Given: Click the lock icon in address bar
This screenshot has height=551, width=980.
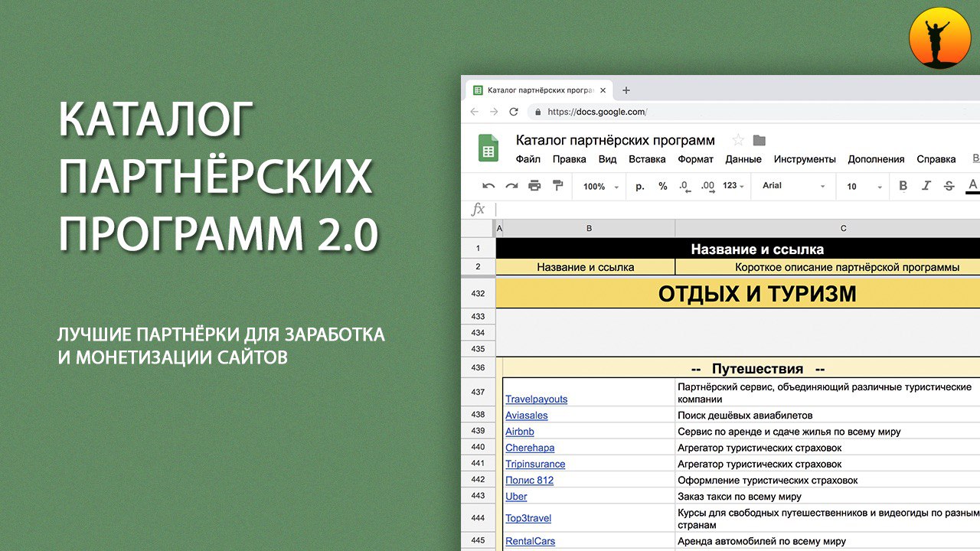Looking at the screenshot, I should click(538, 112).
